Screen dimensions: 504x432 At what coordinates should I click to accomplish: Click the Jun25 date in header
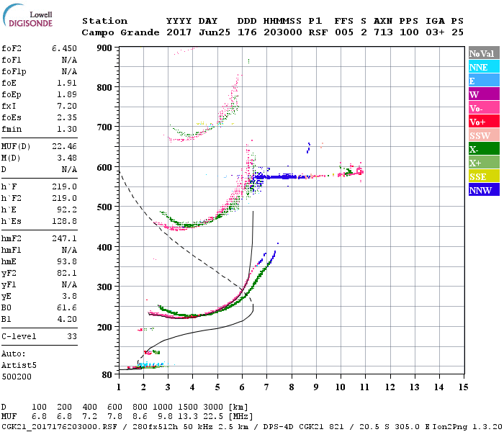tap(215, 32)
